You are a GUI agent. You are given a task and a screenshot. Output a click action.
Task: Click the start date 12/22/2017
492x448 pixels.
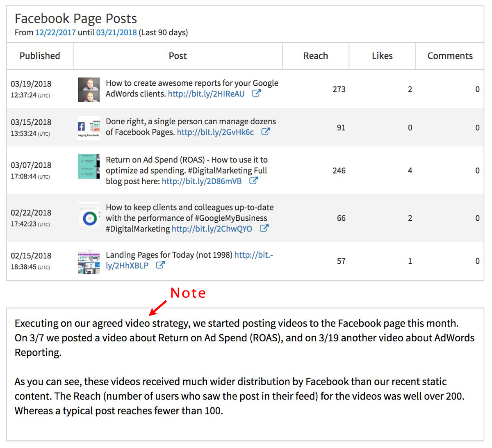coord(55,32)
